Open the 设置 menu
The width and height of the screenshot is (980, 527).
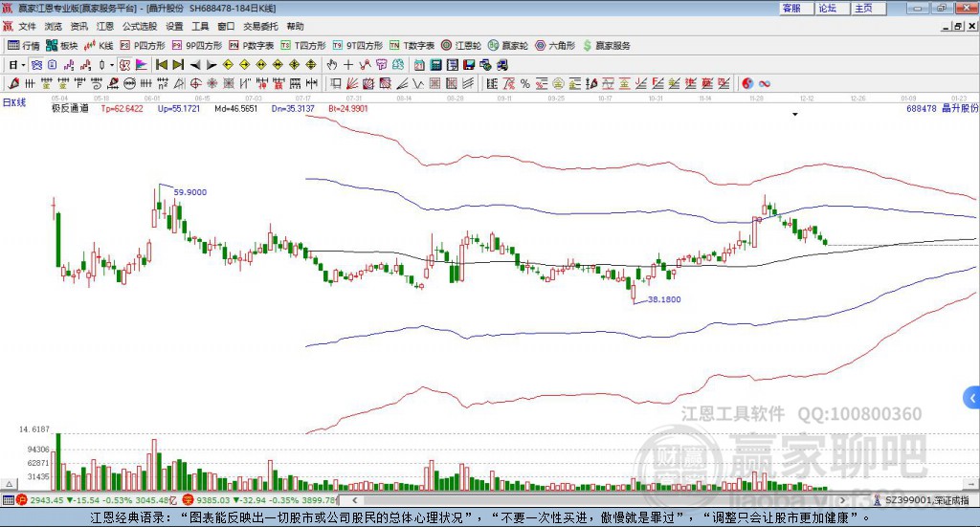pos(174,26)
